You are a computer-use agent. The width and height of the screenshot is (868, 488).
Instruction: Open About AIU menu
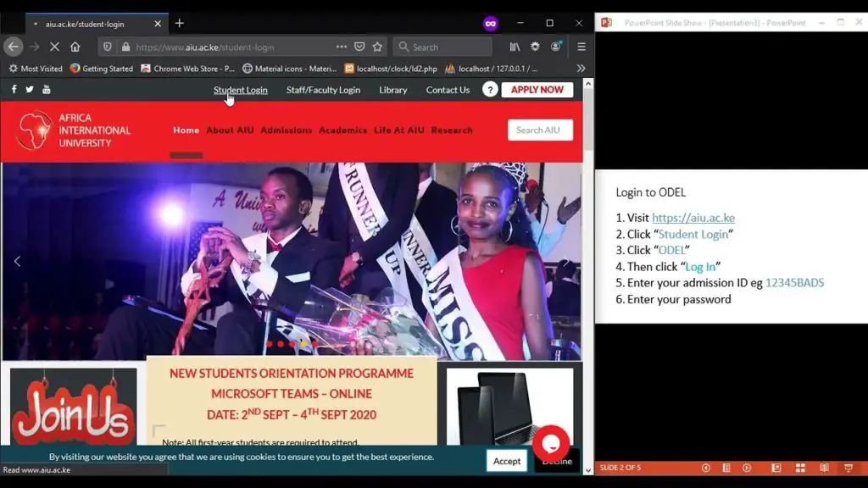(x=230, y=130)
